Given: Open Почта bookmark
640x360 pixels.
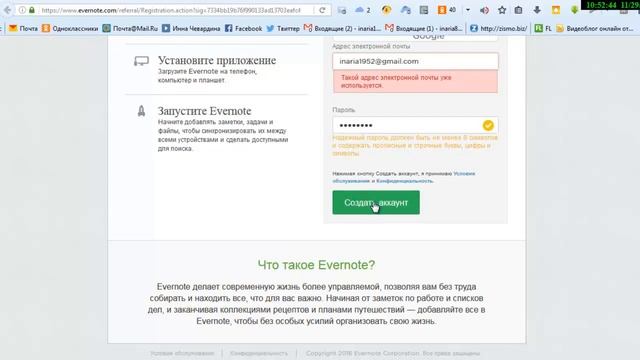Looking at the screenshot, I should click(x=23, y=28).
